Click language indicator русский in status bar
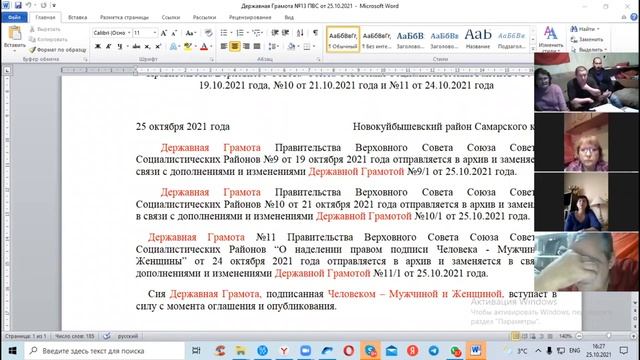This screenshot has height=360, width=640. pyautogui.click(x=128, y=336)
